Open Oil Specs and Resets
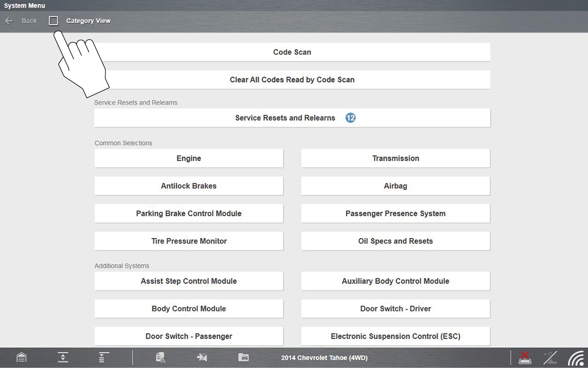The width and height of the screenshot is (588, 368). point(395,241)
